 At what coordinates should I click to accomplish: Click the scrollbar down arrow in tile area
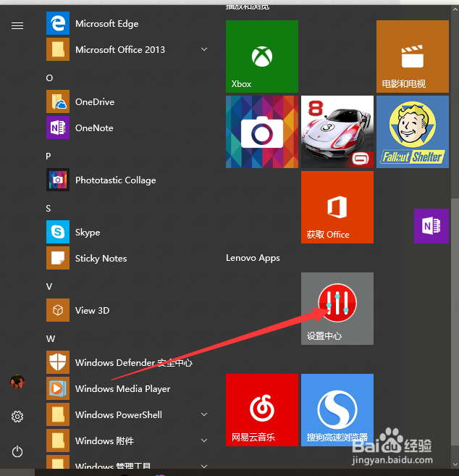(455, 464)
